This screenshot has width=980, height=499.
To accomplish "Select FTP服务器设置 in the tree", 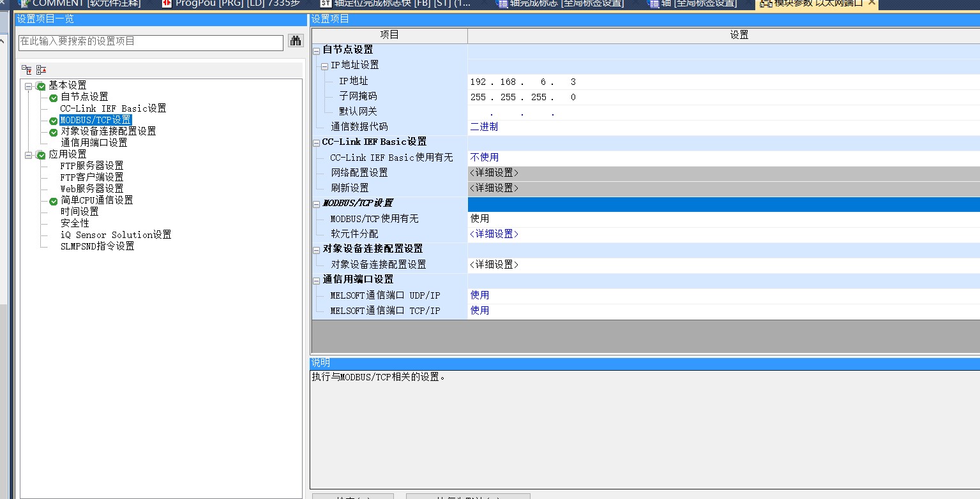I will coord(92,166).
